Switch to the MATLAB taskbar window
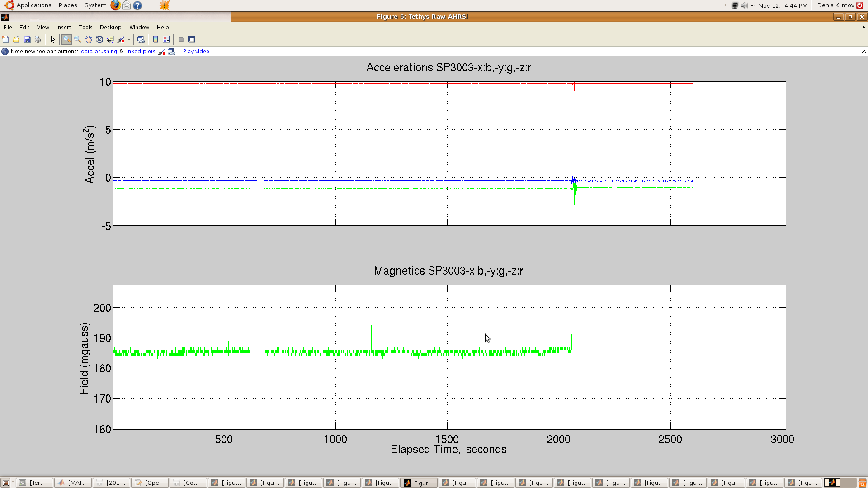This screenshot has height=488, width=868. click(x=73, y=483)
